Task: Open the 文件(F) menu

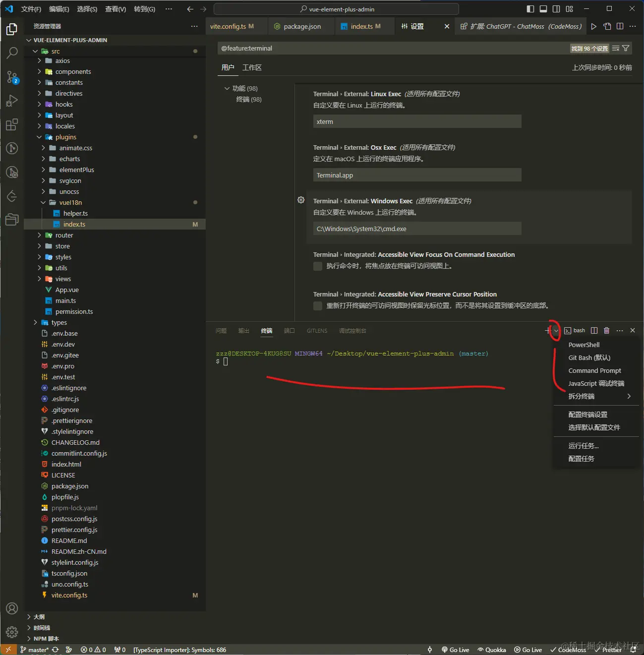Action: point(31,9)
